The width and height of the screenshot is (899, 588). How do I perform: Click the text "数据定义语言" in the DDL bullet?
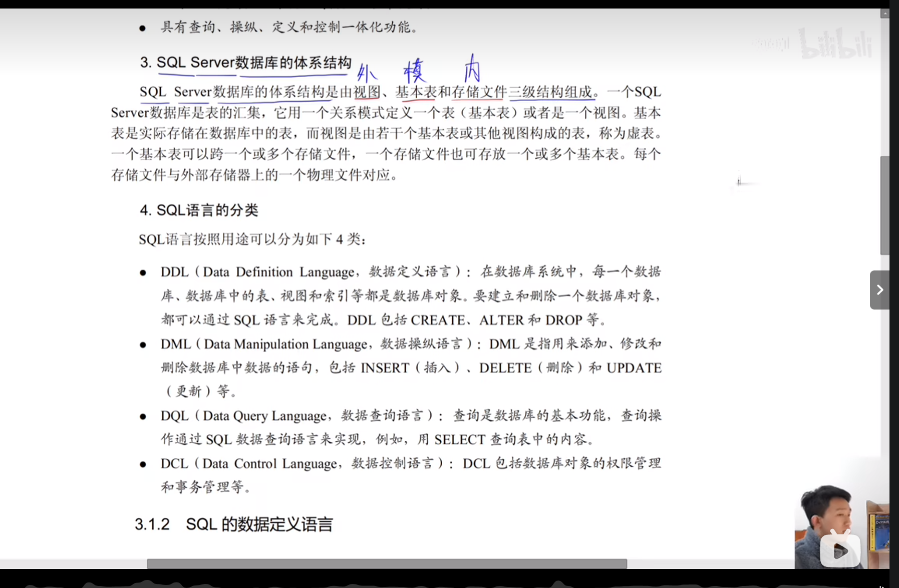[x=410, y=272]
